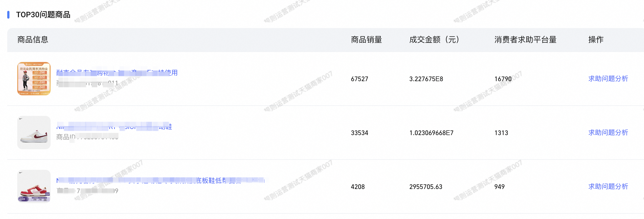644x219 pixels.
Task: Select the help request count 16790
Action: (503, 79)
